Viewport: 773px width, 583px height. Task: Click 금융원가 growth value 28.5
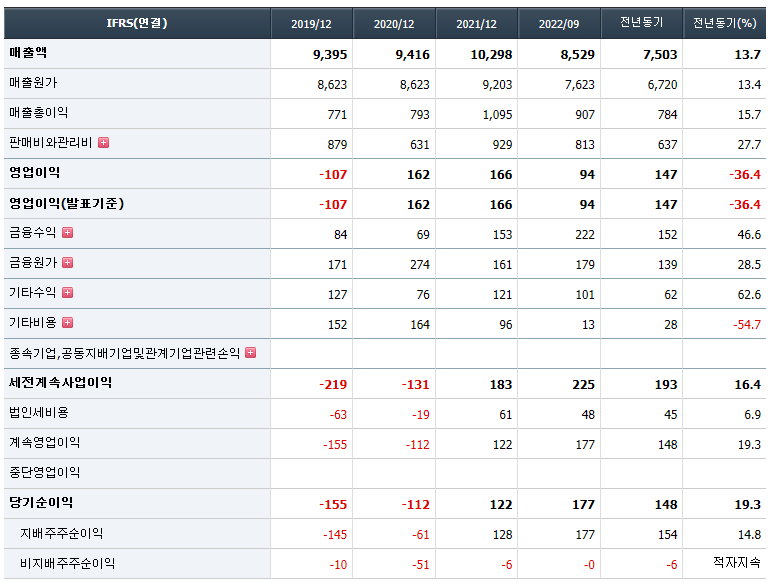click(x=749, y=265)
